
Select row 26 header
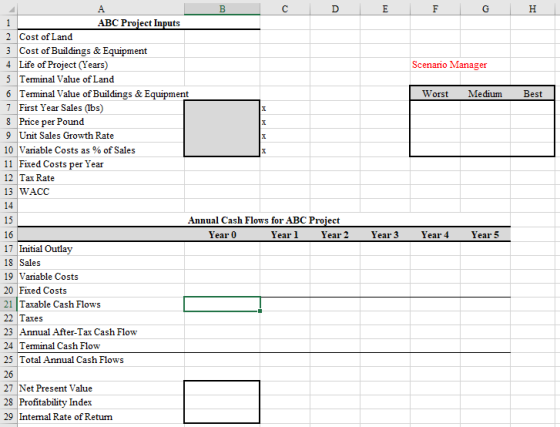click(x=9, y=374)
